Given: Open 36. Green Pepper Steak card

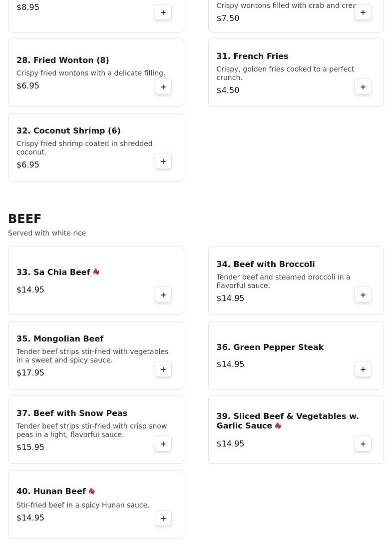Looking at the screenshot, I should coord(270,347).
